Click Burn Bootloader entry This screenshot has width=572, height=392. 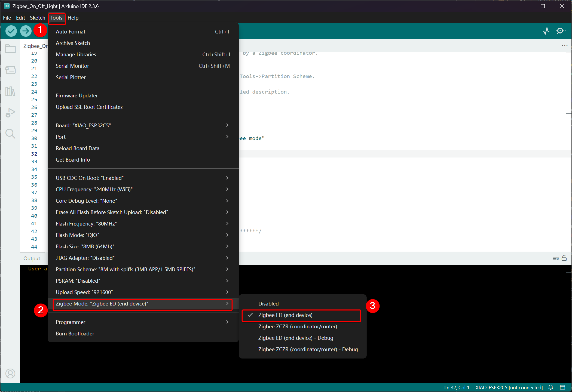(x=75, y=334)
